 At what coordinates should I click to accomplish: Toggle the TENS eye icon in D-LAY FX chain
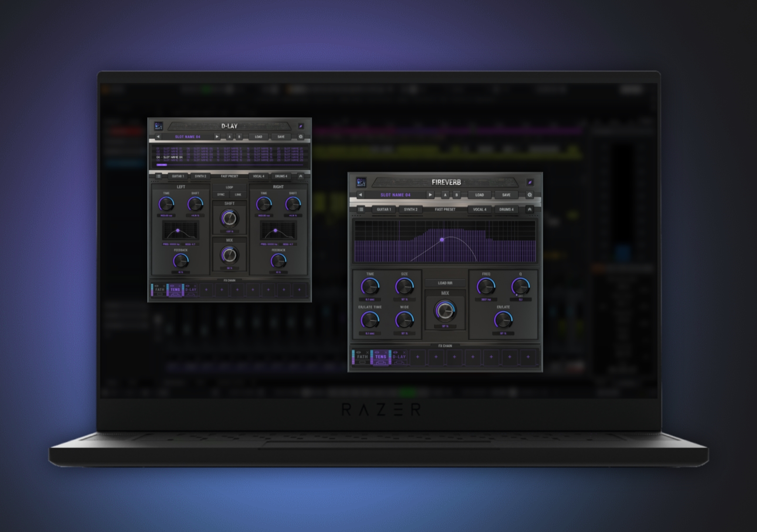[172, 286]
